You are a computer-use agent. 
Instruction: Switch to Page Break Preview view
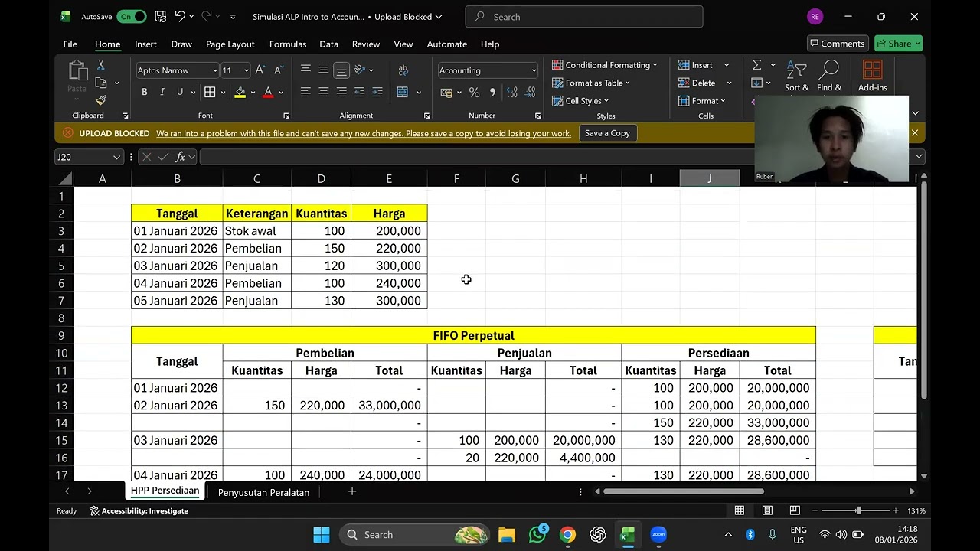click(x=795, y=510)
